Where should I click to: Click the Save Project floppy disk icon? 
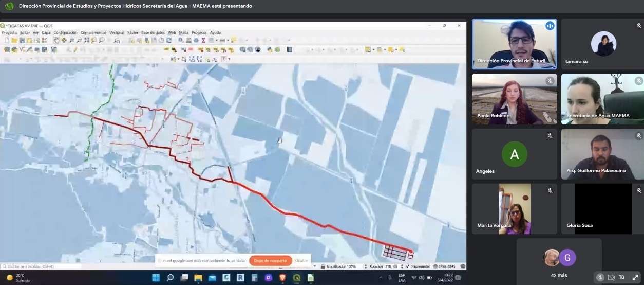(x=22, y=40)
